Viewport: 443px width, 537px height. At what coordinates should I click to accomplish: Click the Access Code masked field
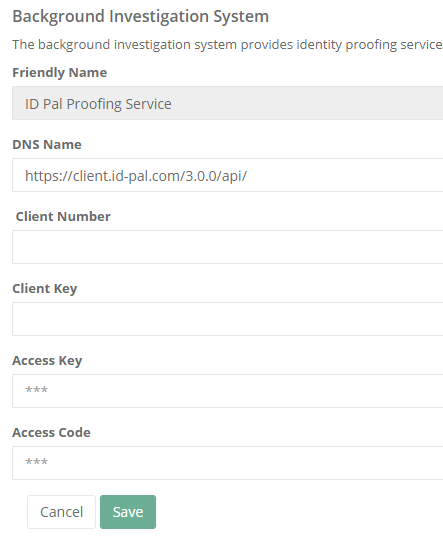pyautogui.click(x=228, y=463)
